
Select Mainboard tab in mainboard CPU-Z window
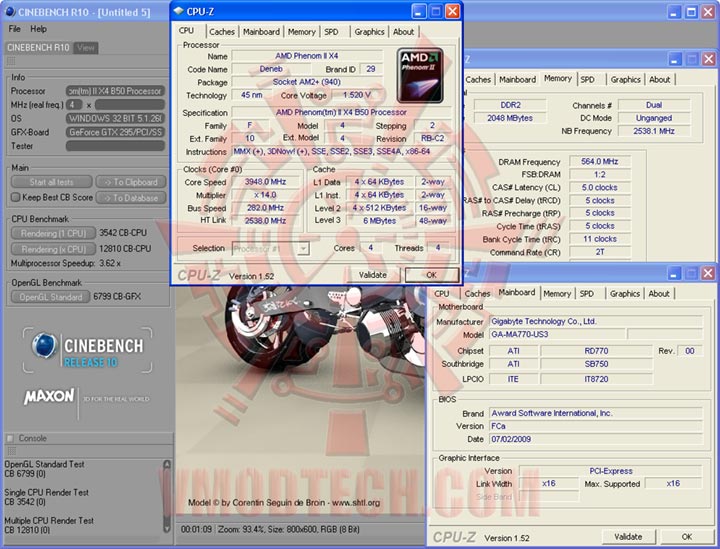point(517,292)
